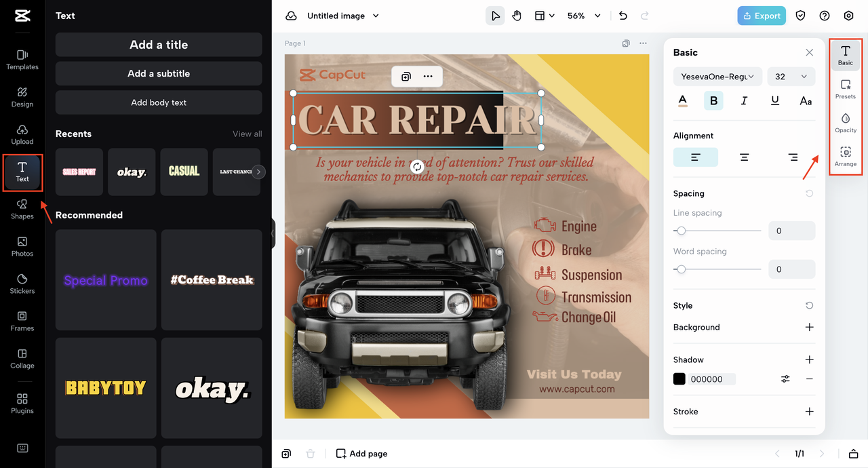Viewport: 868px width, 468px height.
Task: Select the pointer selection tool
Action: pos(495,16)
